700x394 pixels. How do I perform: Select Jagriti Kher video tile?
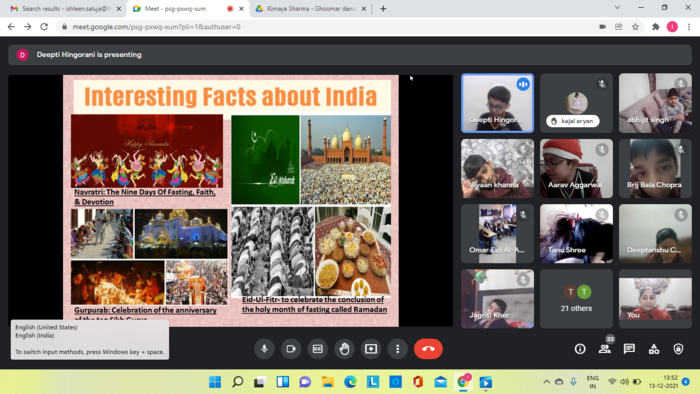pos(497,299)
